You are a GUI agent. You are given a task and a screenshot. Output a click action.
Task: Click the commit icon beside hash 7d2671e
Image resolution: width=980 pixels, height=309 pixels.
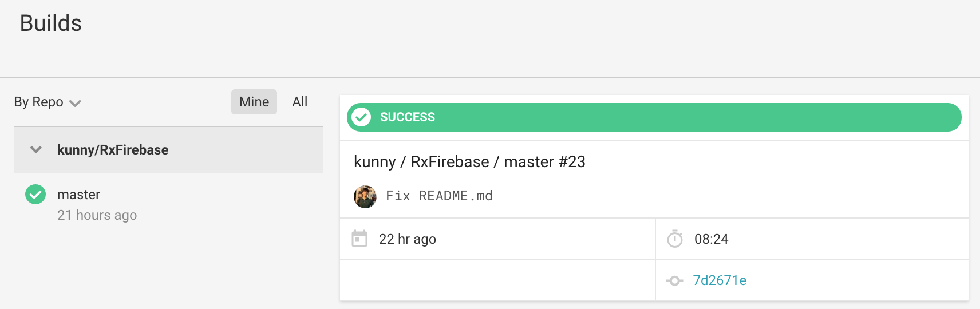[675, 280]
